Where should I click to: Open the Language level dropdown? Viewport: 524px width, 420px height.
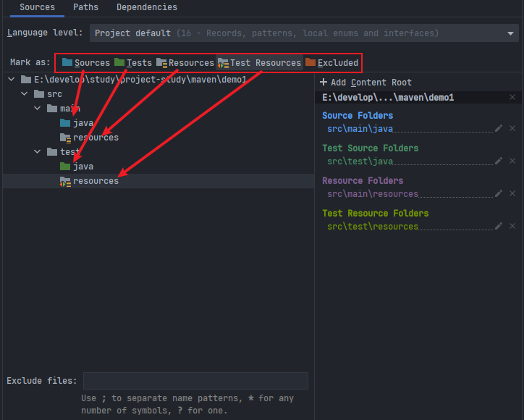pos(304,33)
